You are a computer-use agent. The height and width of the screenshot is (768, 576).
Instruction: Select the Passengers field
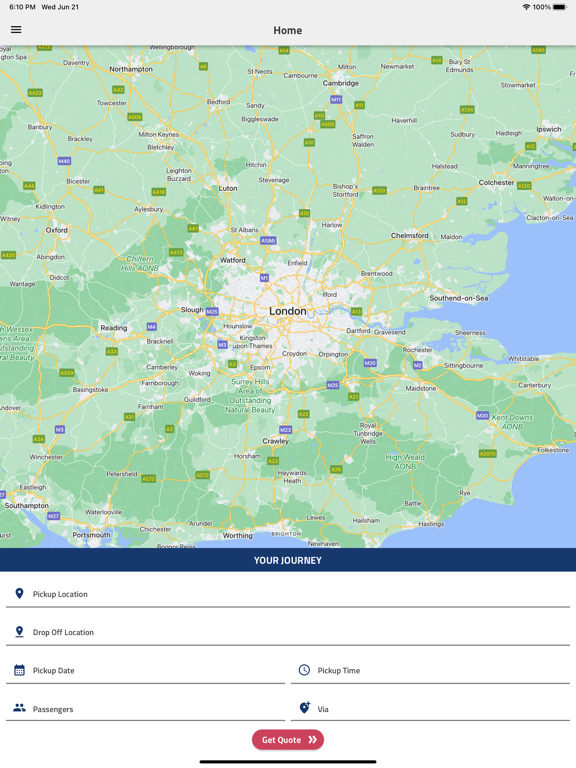coord(145,709)
